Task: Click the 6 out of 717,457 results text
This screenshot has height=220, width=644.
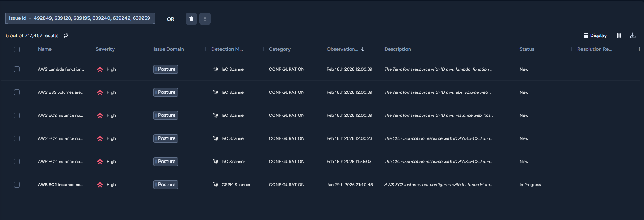Action: (x=32, y=35)
